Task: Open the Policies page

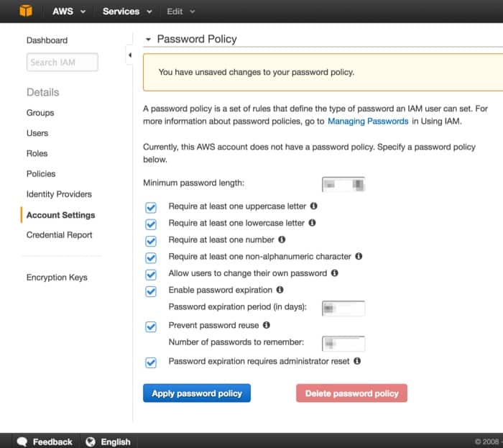Action: pos(41,173)
